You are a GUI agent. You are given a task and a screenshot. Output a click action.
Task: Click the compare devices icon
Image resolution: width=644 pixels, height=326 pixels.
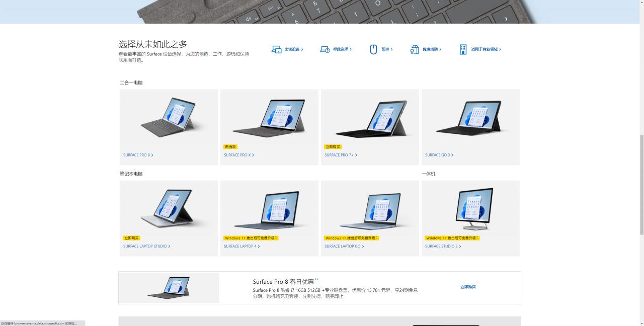click(x=276, y=49)
